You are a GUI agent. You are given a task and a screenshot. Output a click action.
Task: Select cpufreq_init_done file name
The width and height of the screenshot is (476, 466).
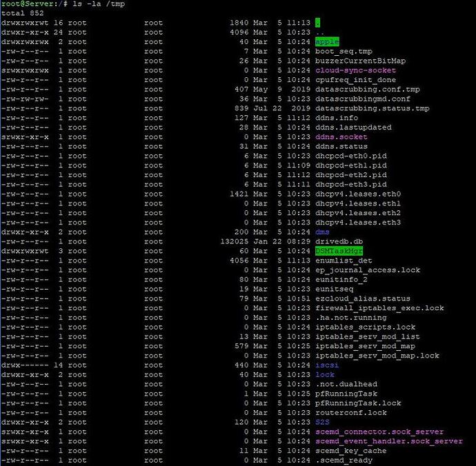pyautogui.click(x=355, y=80)
